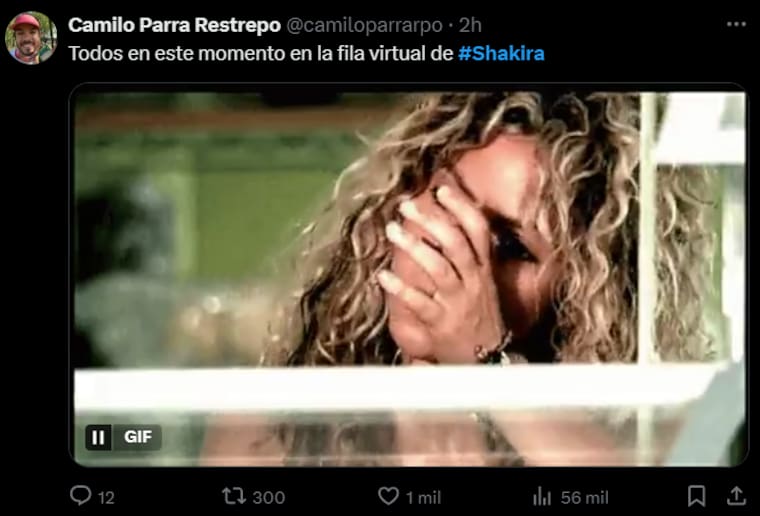Open the three-dot more options menu

coord(736,24)
